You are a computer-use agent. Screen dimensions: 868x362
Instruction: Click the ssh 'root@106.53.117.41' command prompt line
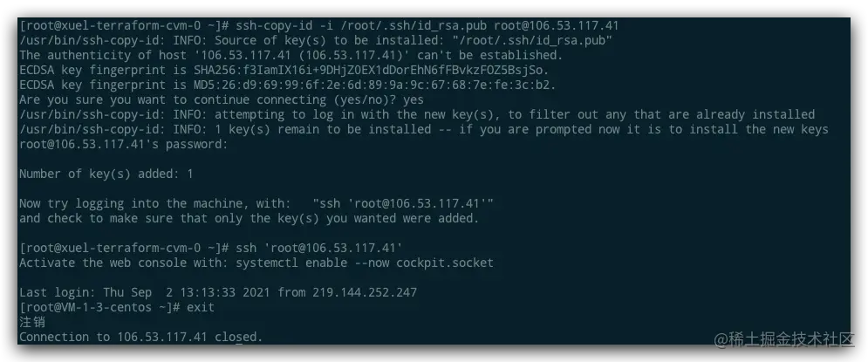click(x=210, y=248)
